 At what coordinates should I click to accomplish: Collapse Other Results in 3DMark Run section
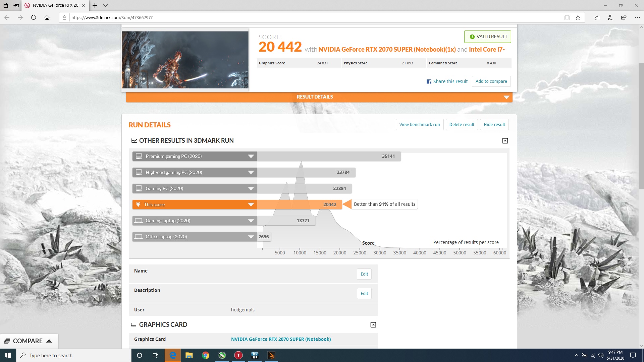click(505, 141)
